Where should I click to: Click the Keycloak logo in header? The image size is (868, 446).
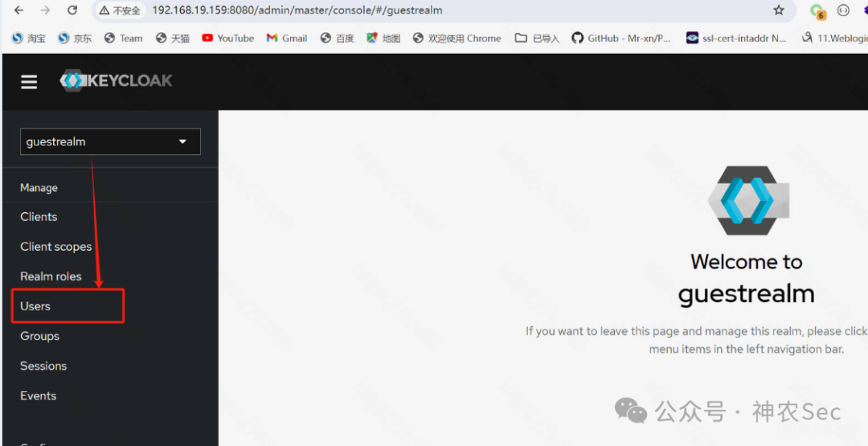tap(117, 81)
